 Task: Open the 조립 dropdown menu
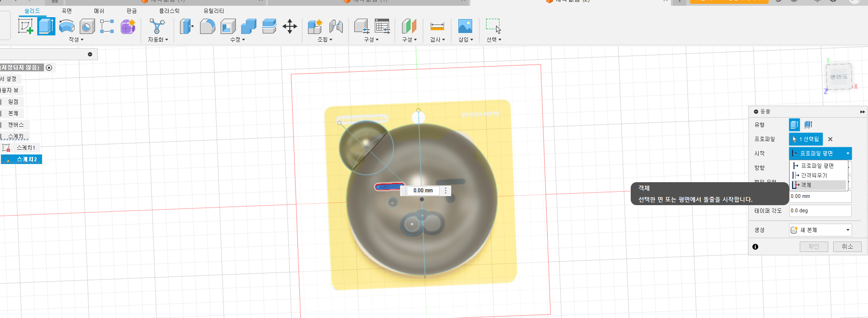325,40
